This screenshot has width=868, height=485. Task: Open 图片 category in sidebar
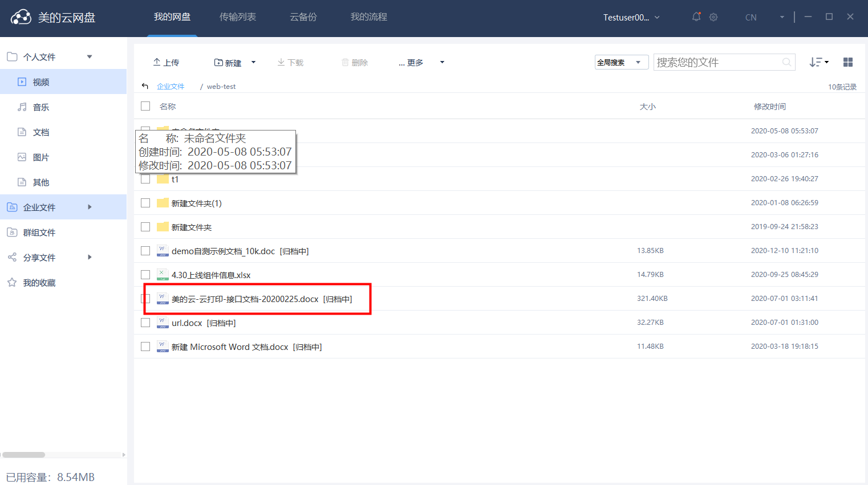[63, 157]
